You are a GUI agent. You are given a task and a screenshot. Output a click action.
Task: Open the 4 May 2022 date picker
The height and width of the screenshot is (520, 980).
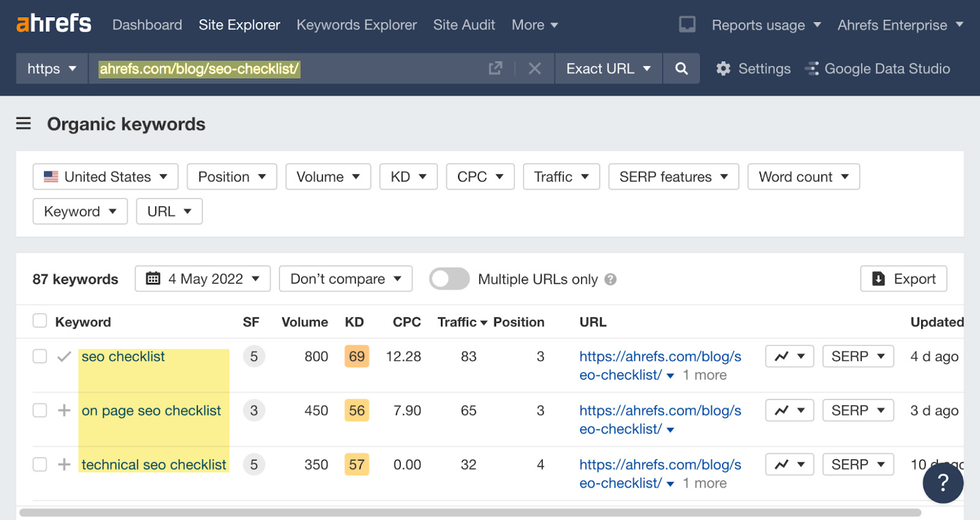(x=203, y=279)
